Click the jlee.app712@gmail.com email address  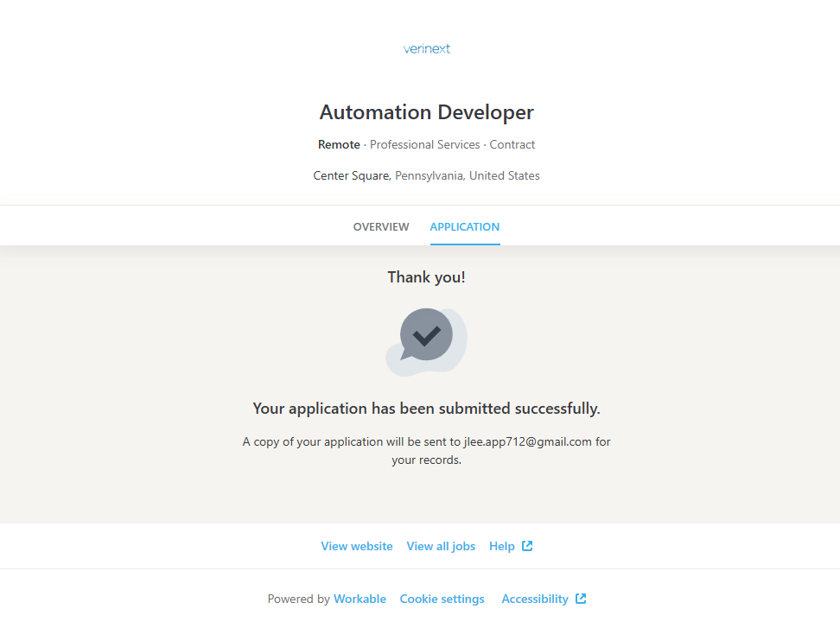(x=527, y=441)
